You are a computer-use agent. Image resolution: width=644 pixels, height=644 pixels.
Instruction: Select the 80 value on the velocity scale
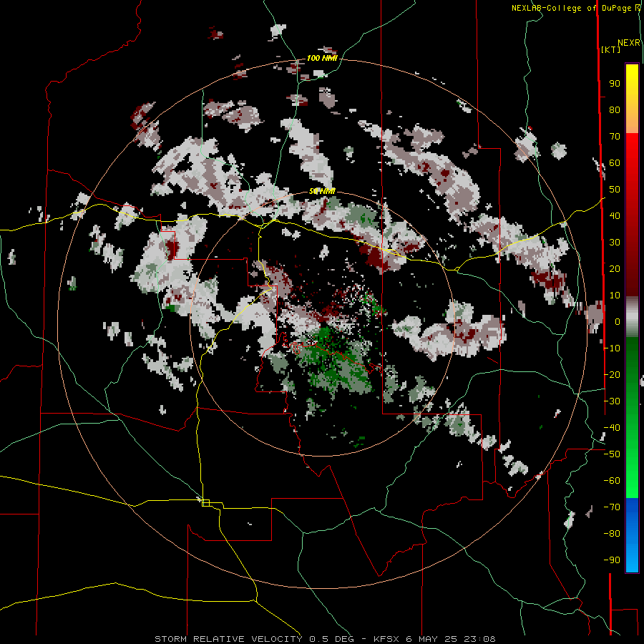click(x=615, y=109)
